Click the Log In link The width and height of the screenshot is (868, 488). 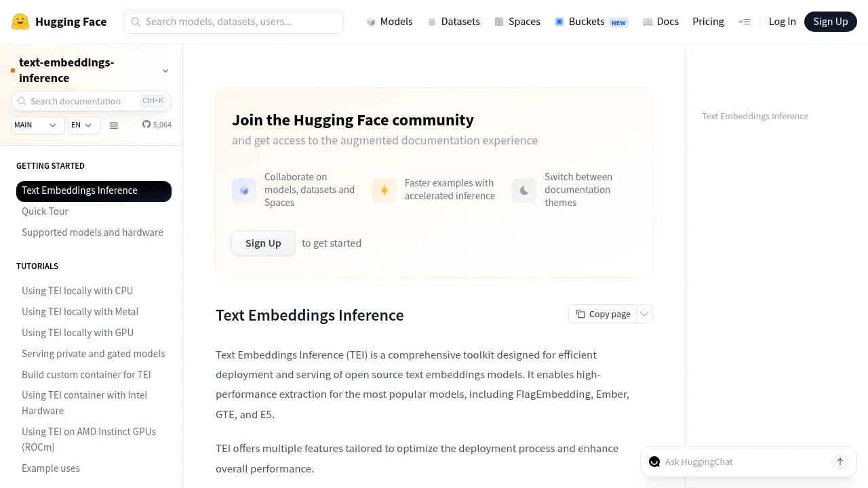click(x=782, y=22)
